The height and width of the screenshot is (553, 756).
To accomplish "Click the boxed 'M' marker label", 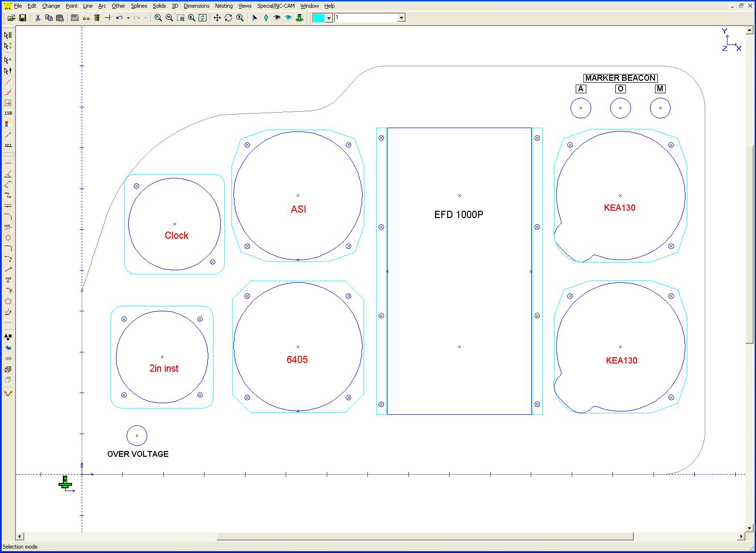I will [660, 89].
